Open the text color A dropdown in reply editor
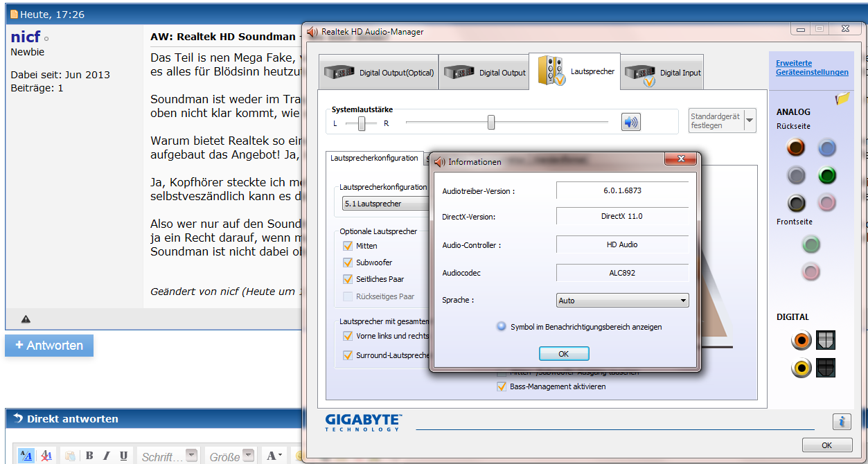The width and height of the screenshot is (868, 464). (x=275, y=456)
